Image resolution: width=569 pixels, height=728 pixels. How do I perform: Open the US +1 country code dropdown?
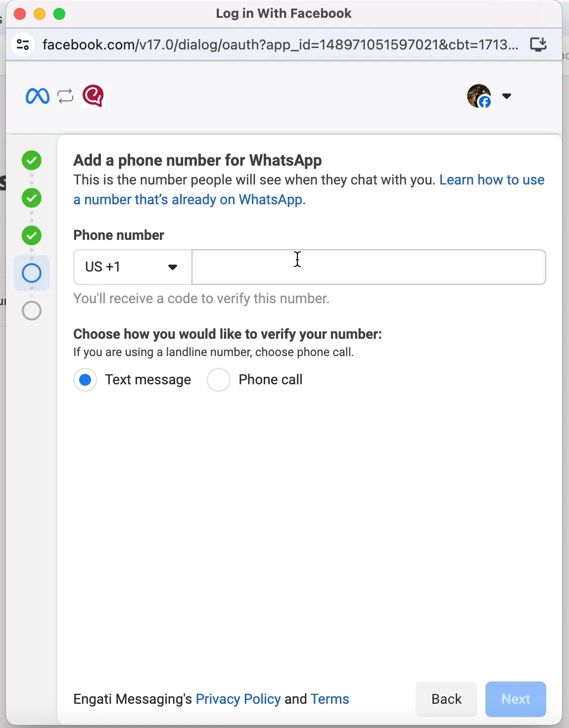[133, 267]
